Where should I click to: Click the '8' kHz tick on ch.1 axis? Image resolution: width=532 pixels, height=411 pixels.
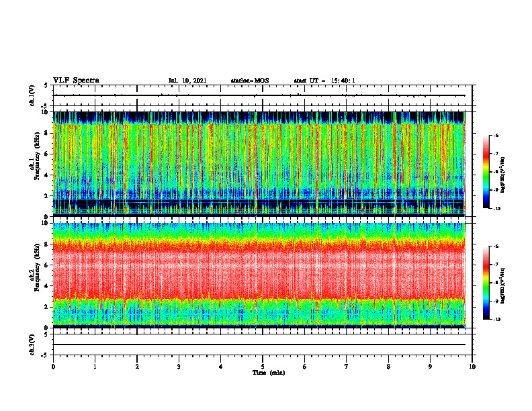47,133
